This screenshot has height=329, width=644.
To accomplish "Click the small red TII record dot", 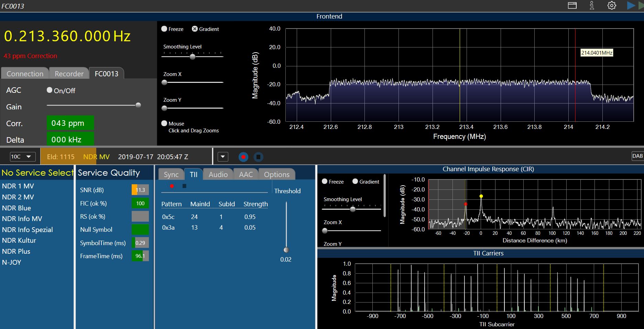I will pos(172,186).
